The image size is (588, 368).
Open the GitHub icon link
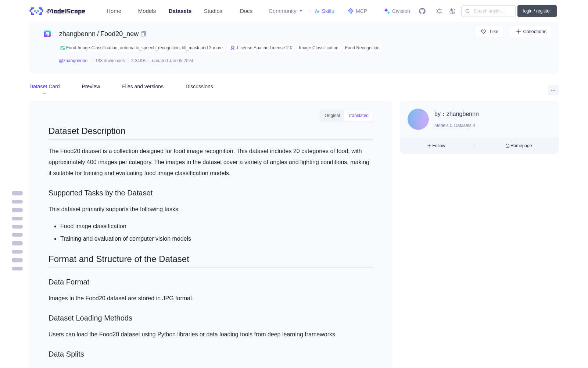pos(422,11)
